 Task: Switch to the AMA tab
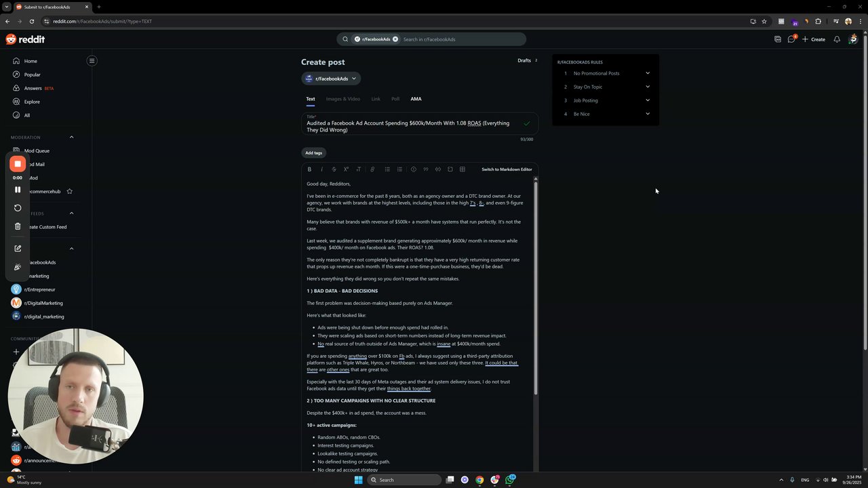(416, 99)
